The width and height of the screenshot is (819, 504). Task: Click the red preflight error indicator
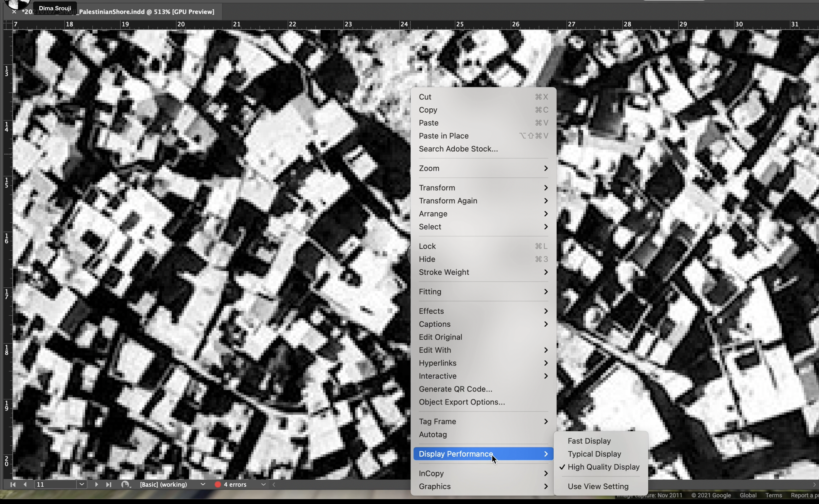tap(218, 485)
